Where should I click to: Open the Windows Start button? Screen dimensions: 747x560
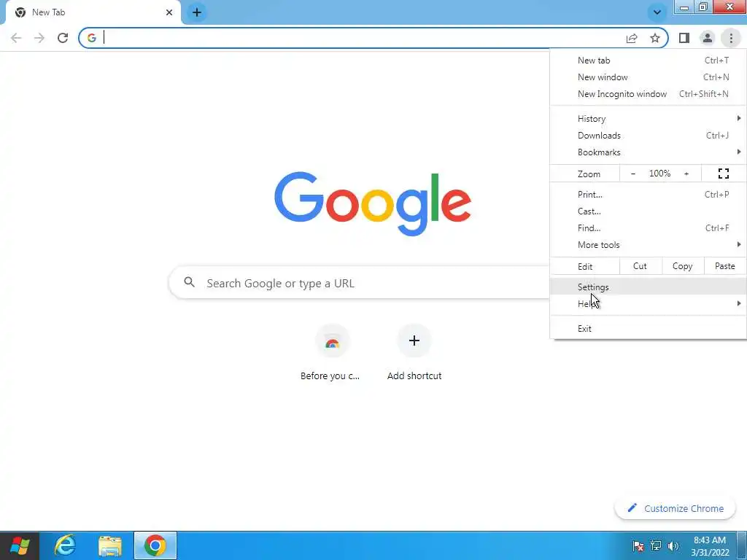pos(20,545)
